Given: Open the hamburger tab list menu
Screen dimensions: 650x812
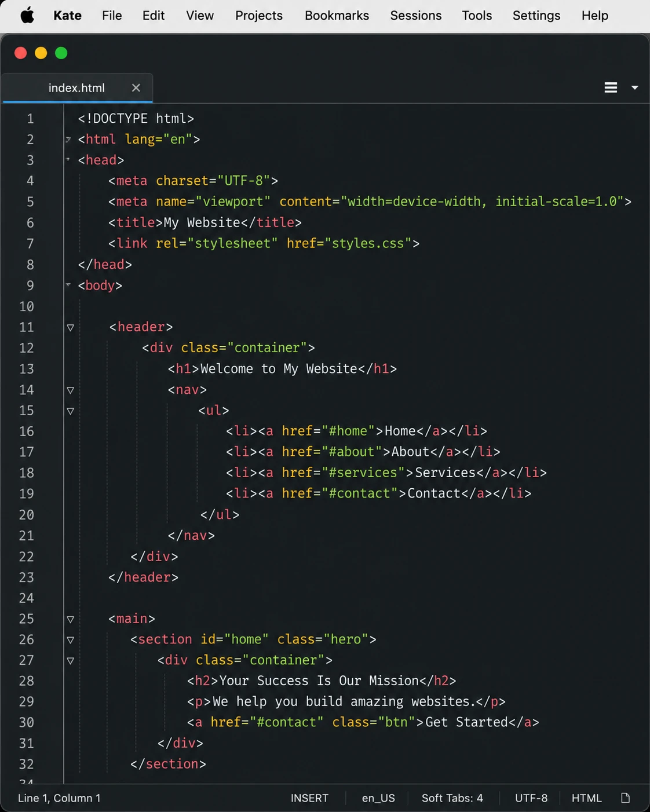Looking at the screenshot, I should [x=611, y=87].
